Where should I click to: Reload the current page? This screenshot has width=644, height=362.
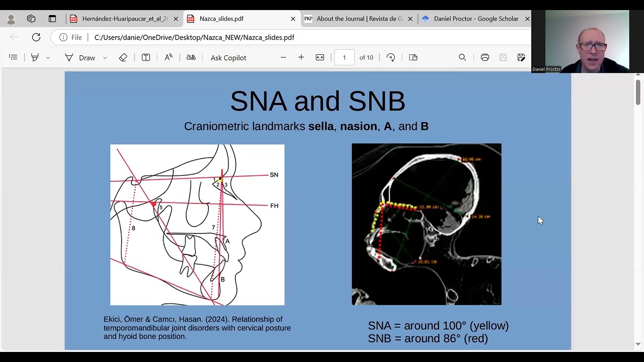pos(36,37)
